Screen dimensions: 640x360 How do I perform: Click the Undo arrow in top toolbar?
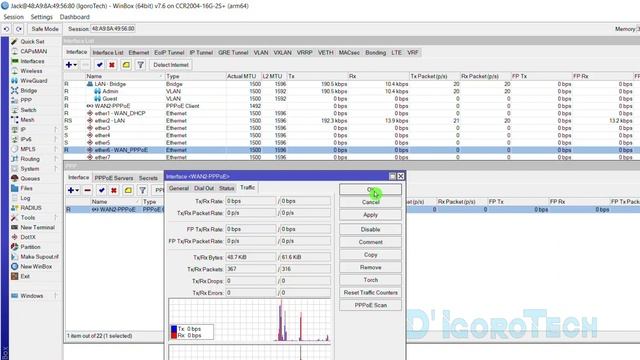tap(7, 29)
